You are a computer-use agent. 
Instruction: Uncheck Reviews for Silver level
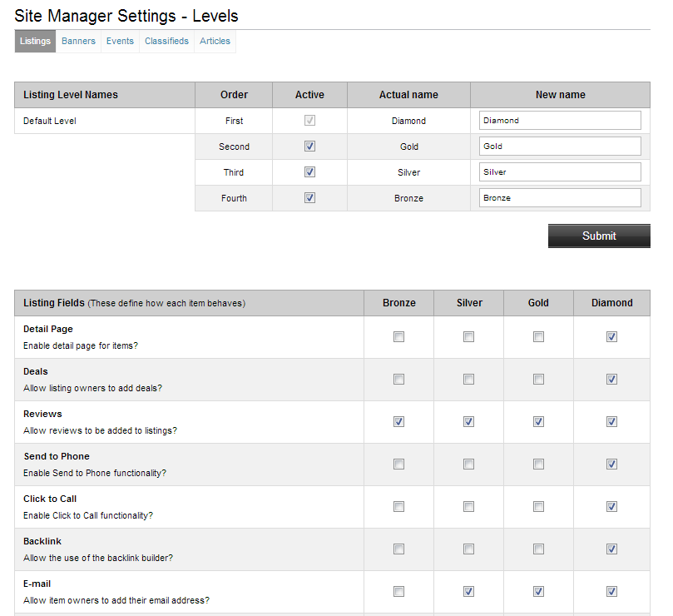point(468,422)
